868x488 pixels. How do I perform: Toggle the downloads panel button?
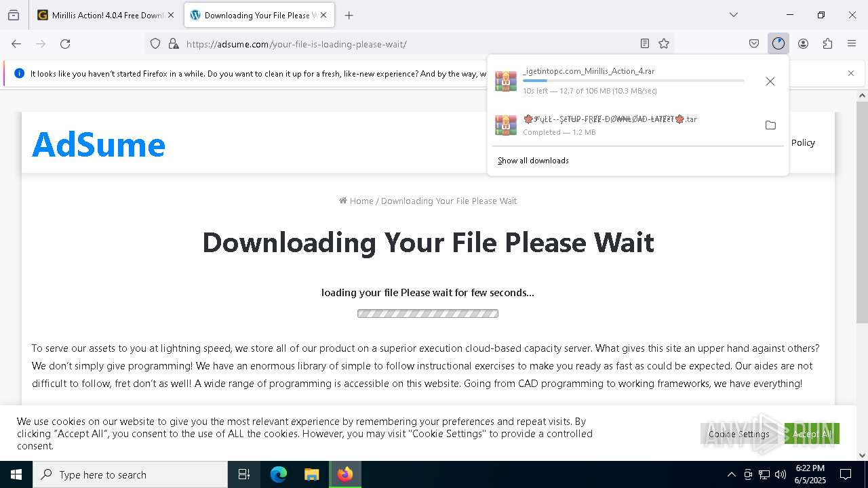pyautogui.click(x=778, y=44)
